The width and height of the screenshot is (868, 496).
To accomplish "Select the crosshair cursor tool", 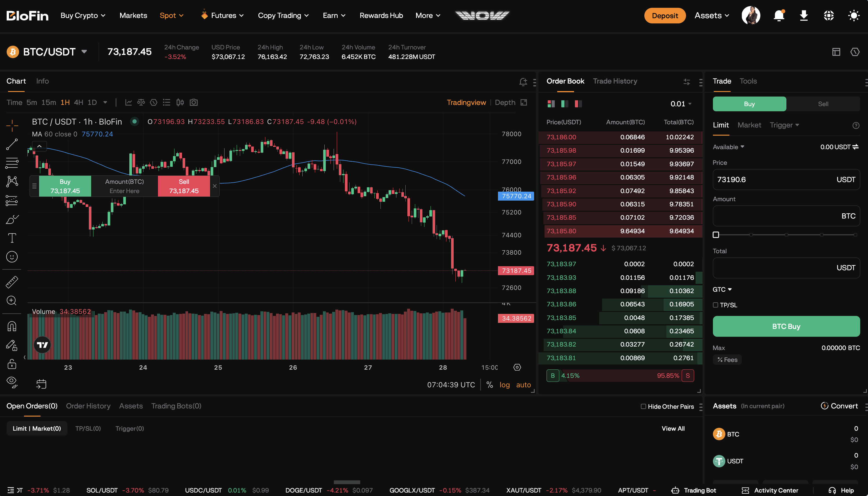I will tap(12, 125).
